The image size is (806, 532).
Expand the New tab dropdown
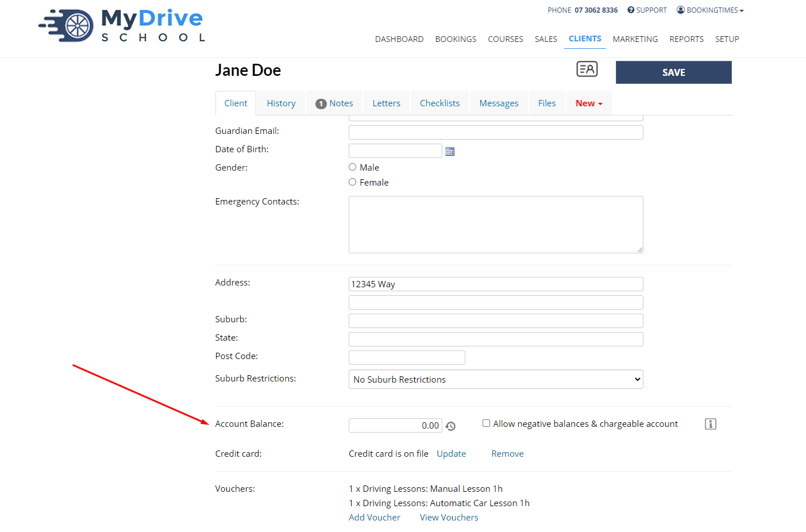(x=589, y=103)
